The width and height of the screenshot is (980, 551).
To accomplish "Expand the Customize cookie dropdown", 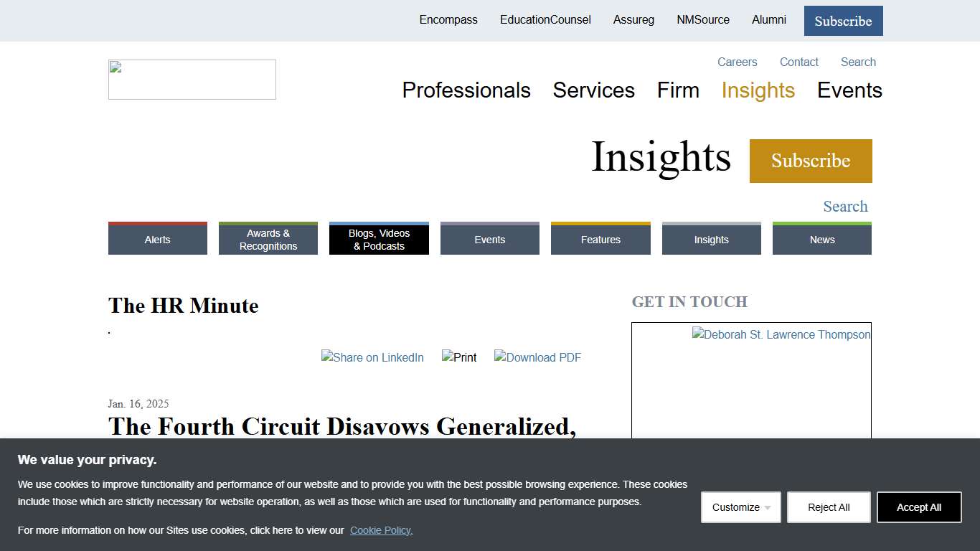I will pos(740,507).
